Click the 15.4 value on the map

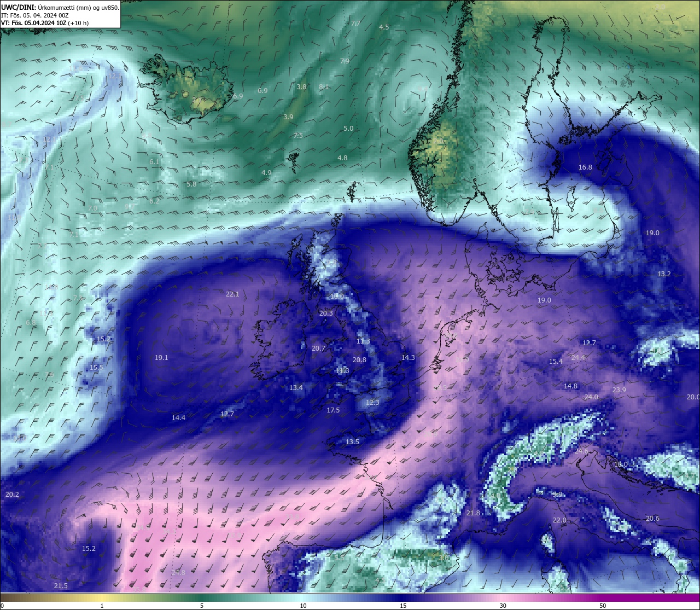pos(556,362)
